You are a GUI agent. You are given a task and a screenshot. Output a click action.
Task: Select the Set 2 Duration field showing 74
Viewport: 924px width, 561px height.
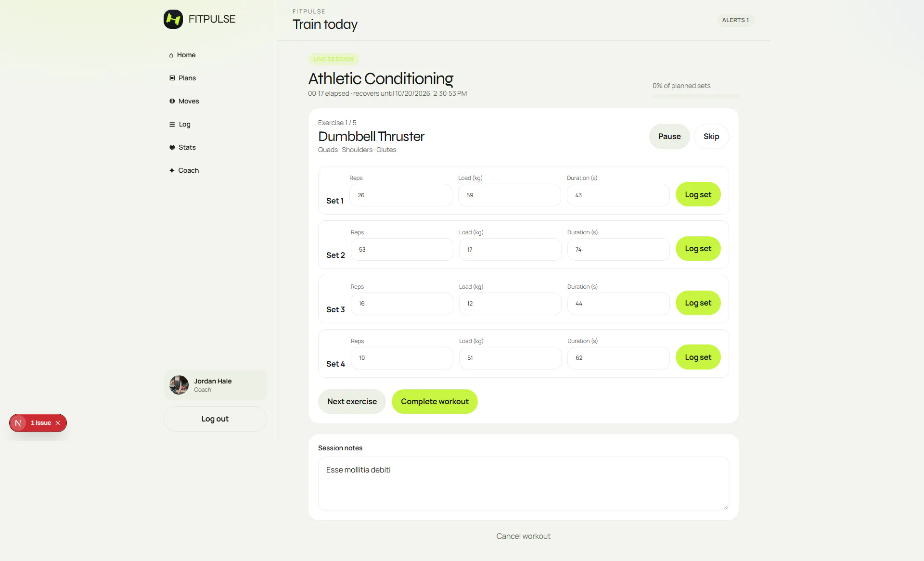618,250
